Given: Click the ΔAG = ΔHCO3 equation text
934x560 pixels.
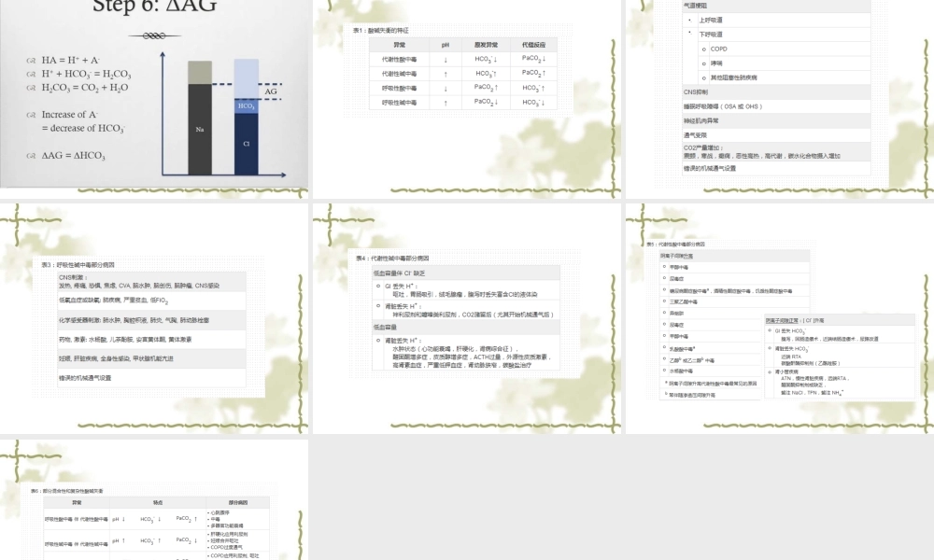Looking at the screenshot, I should [x=74, y=156].
